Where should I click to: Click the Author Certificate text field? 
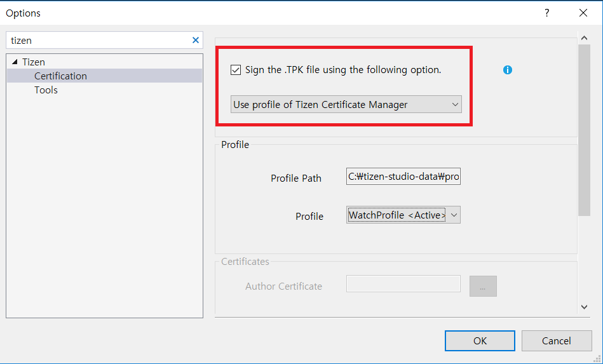pos(403,284)
